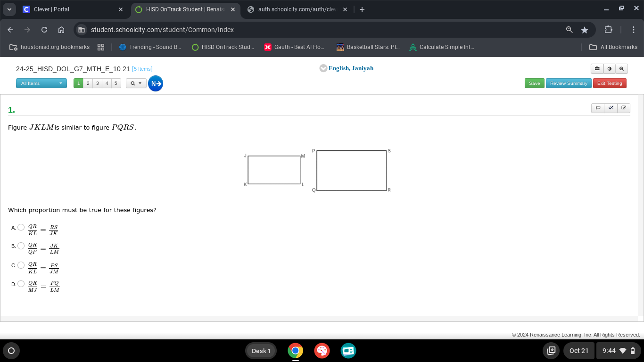Open a new browser tab

tap(362, 9)
